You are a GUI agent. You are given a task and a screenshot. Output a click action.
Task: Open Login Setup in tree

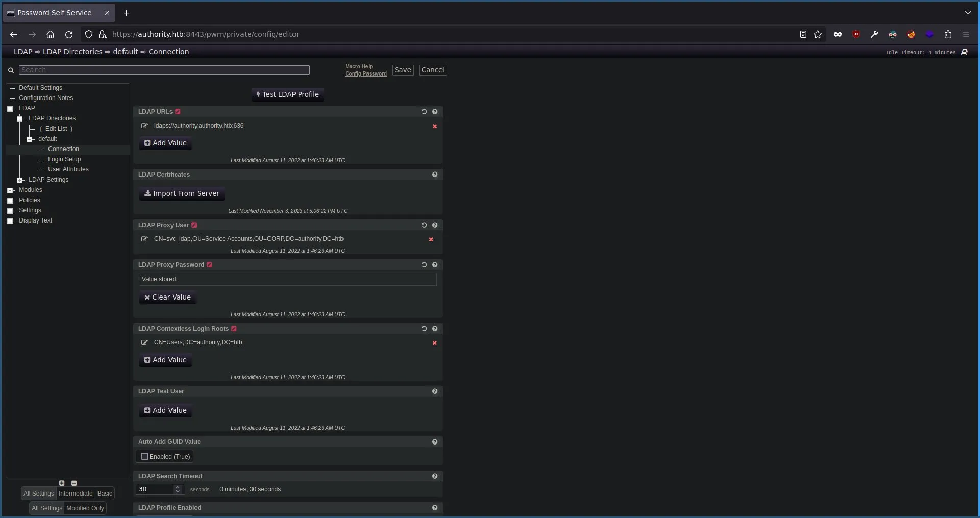coord(64,159)
